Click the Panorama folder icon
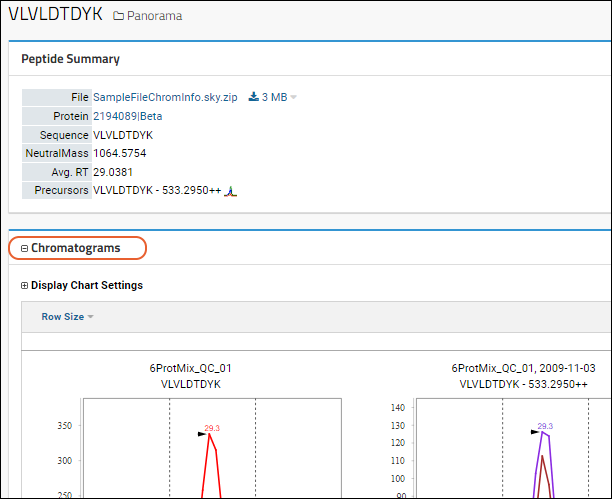Screen dimensions: 612x499 click(118, 16)
